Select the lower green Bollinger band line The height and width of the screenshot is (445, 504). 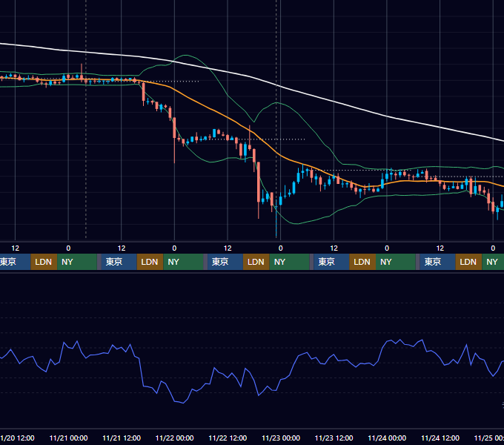(x=209, y=161)
